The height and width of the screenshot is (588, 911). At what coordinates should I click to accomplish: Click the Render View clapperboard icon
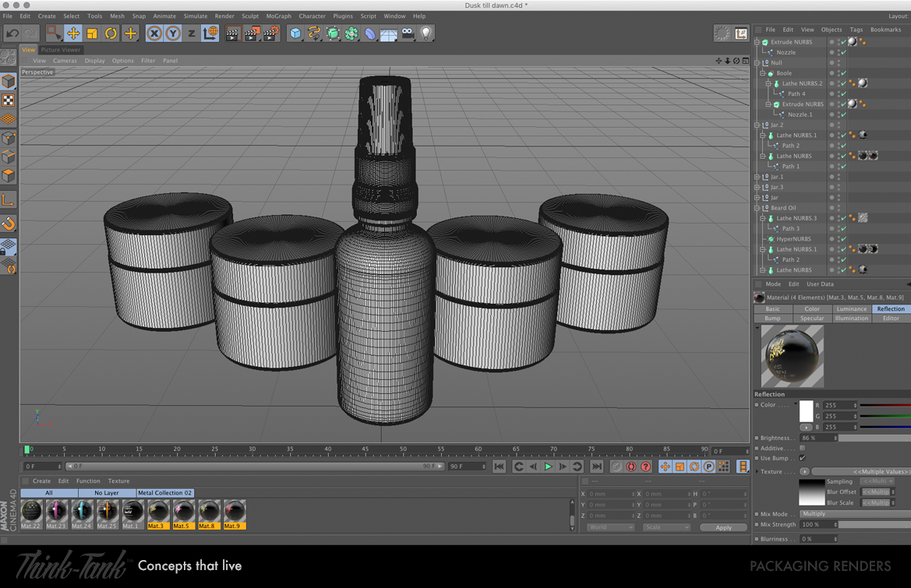(232, 33)
